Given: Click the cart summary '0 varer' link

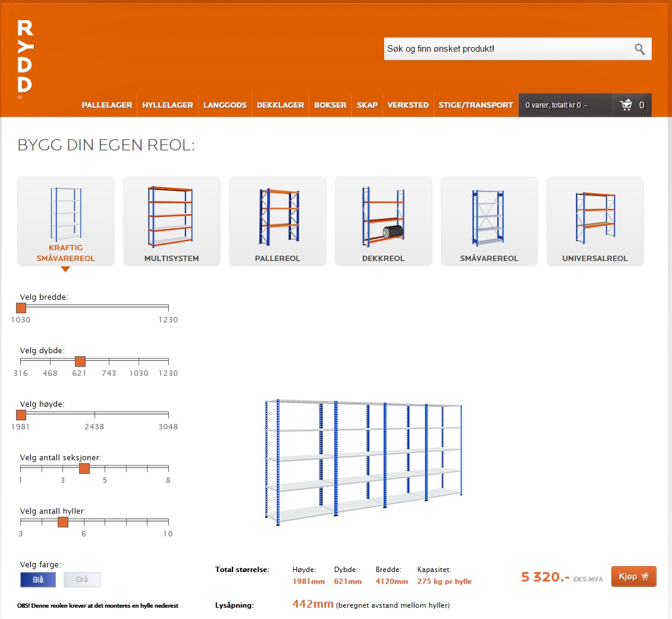Looking at the screenshot, I should pos(556,105).
